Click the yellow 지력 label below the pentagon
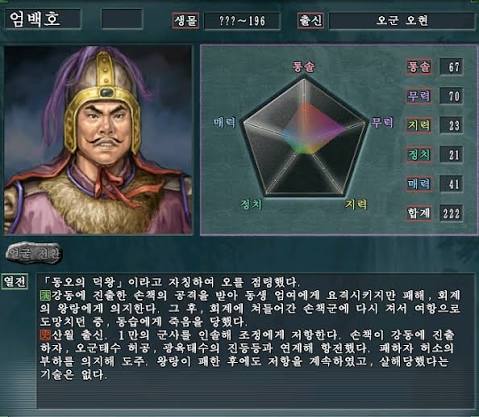479x417 pixels. [x=356, y=204]
